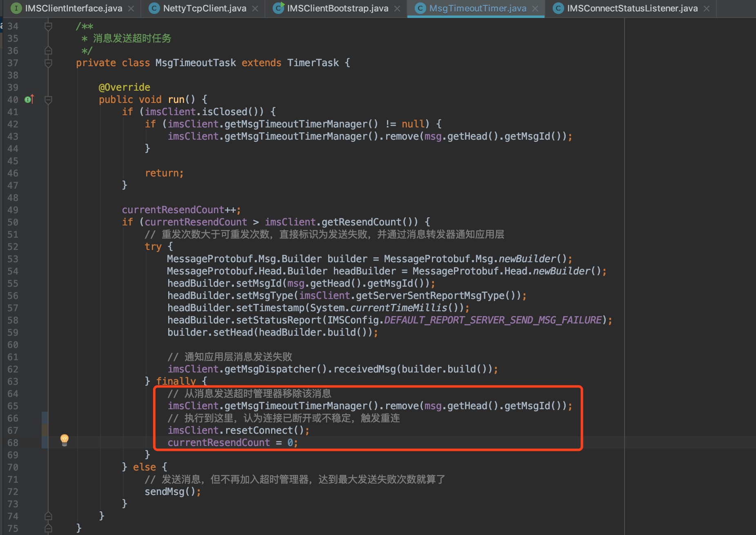Click the interface icon on IMSClientInterface.java tab

[16, 8]
